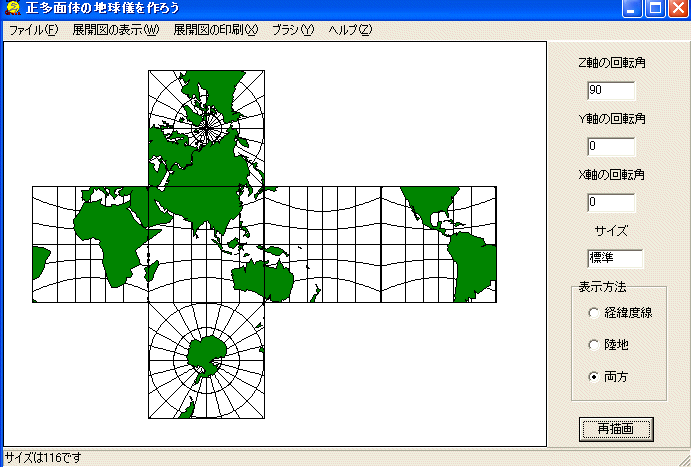
Task: Click the window resize grip in status bar
Action: tap(685, 460)
